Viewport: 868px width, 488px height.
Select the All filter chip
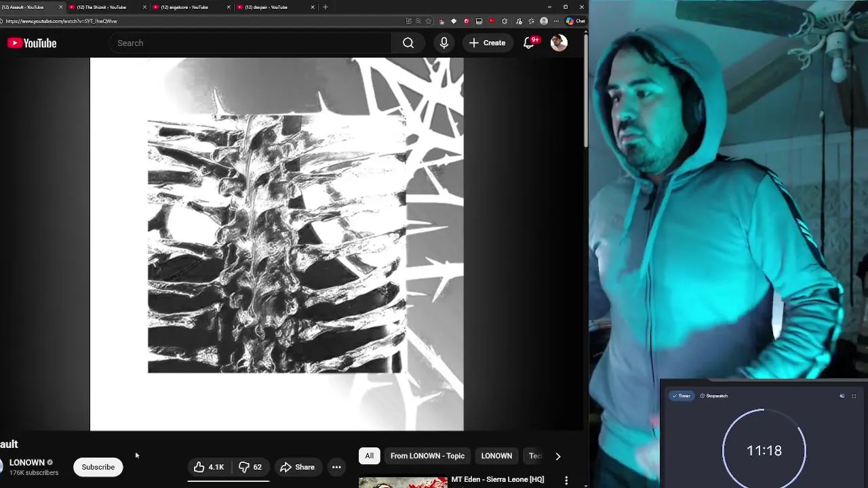369,455
